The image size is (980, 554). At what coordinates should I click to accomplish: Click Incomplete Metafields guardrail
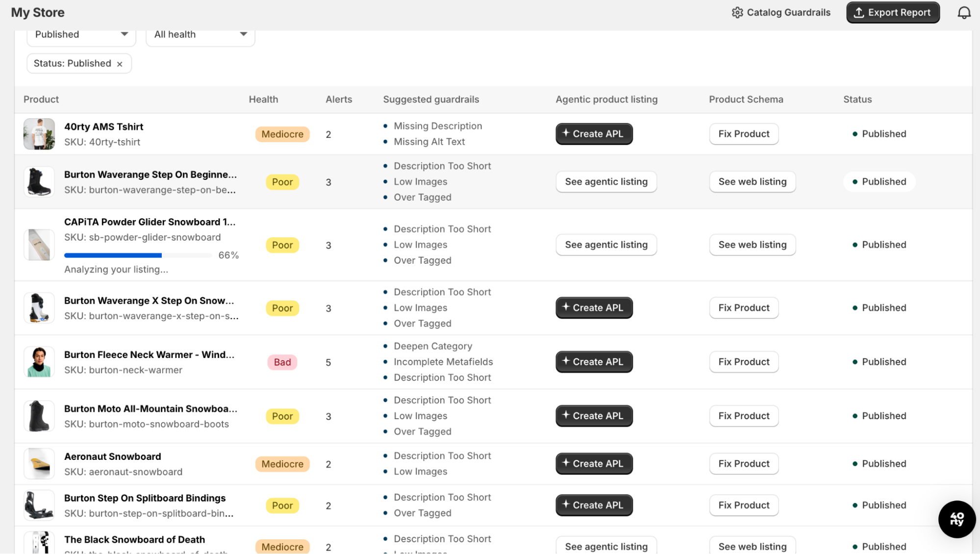443,362
